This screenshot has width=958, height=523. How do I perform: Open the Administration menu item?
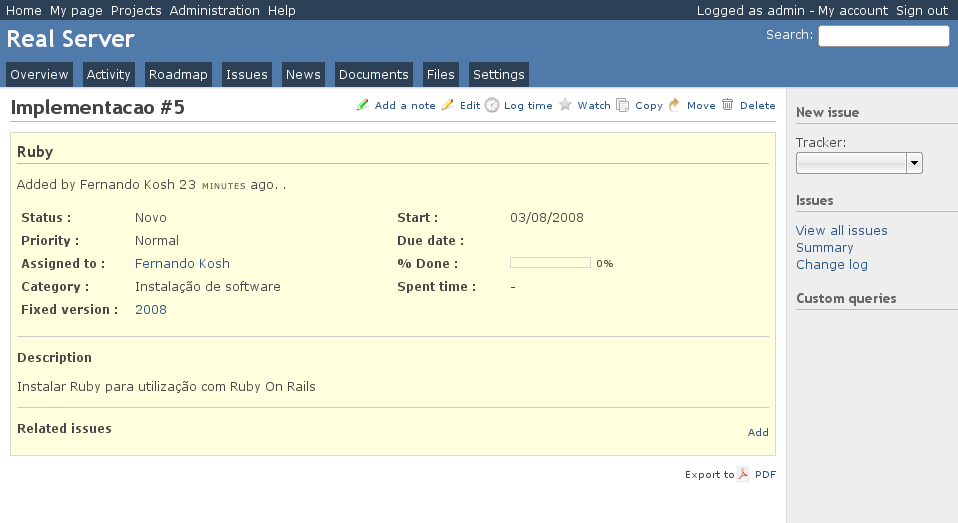[214, 10]
